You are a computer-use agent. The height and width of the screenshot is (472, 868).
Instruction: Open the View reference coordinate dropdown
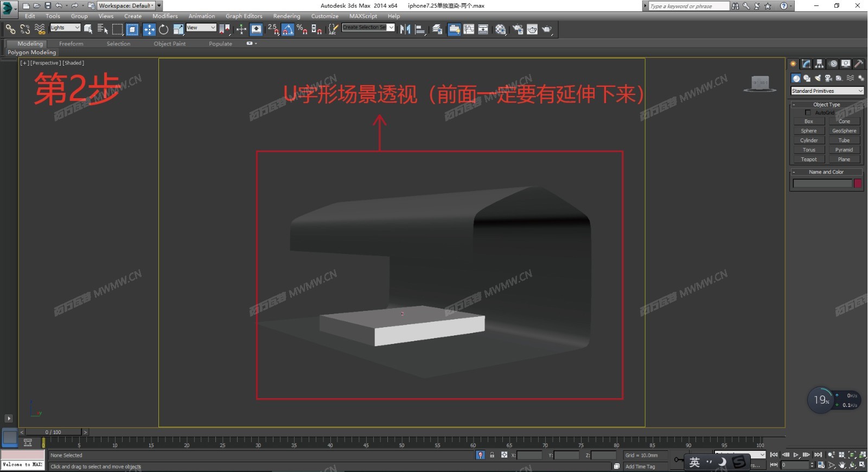coord(201,28)
